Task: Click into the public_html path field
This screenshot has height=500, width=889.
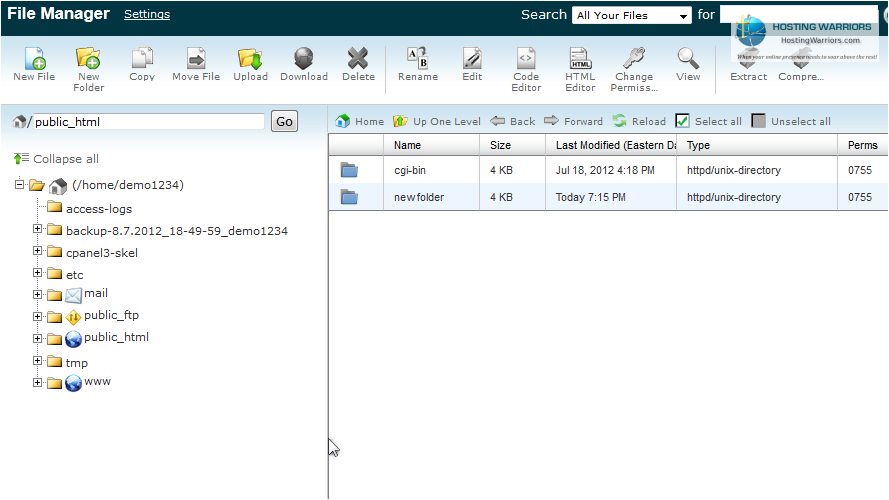Action: [149, 122]
